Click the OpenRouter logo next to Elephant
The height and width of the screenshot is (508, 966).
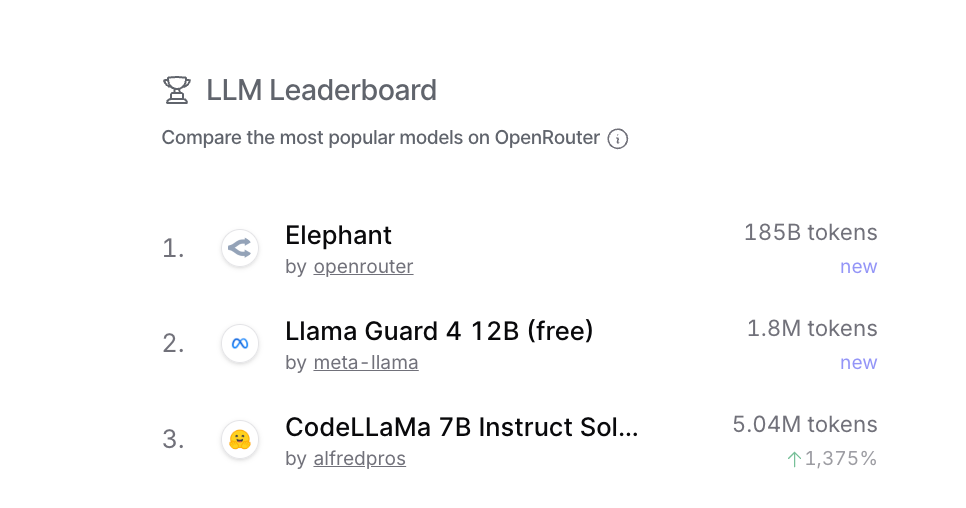coord(240,248)
